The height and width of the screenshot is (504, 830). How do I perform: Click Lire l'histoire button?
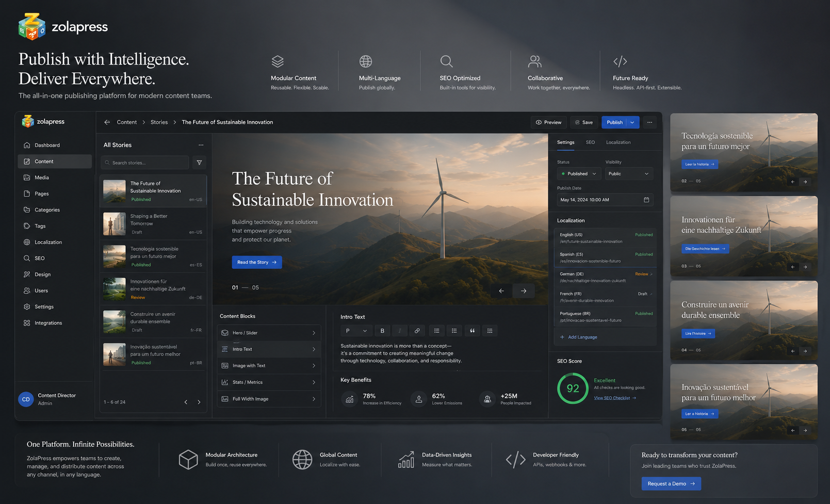pos(698,333)
